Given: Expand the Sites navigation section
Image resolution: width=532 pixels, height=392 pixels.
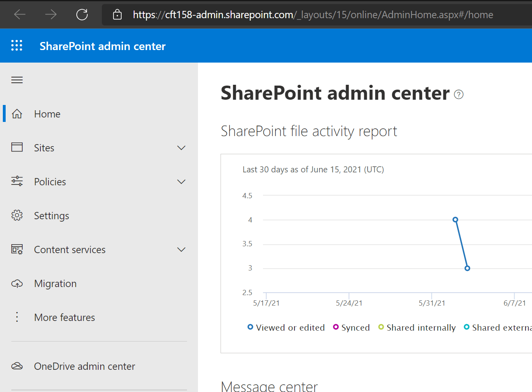Looking at the screenshot, I should tap(181, 148).
